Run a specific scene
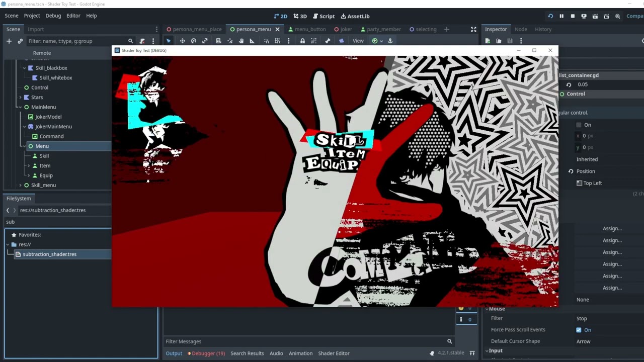This screenshot has width=644, height=362. click(606, 16)
